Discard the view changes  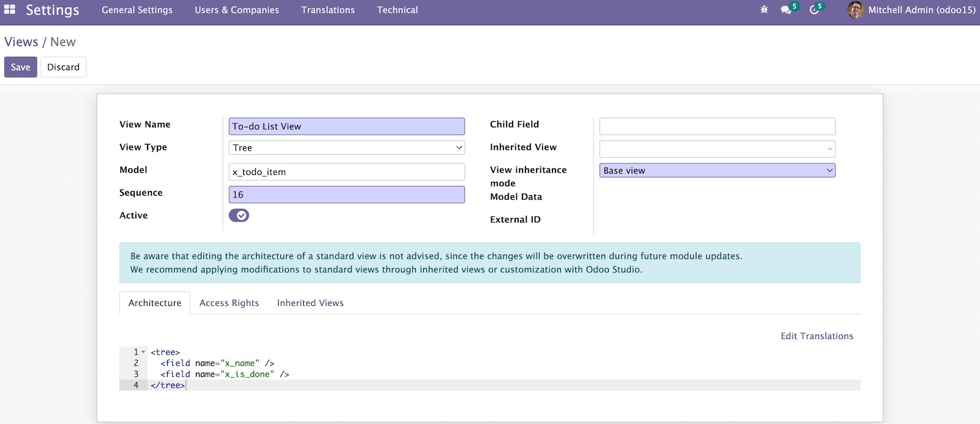(x=63, y=67)
